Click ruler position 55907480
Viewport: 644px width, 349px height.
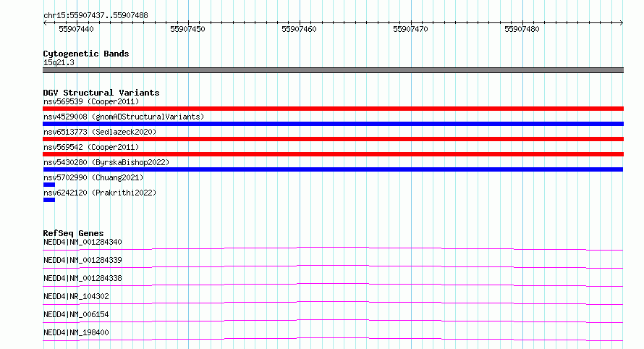522,29
